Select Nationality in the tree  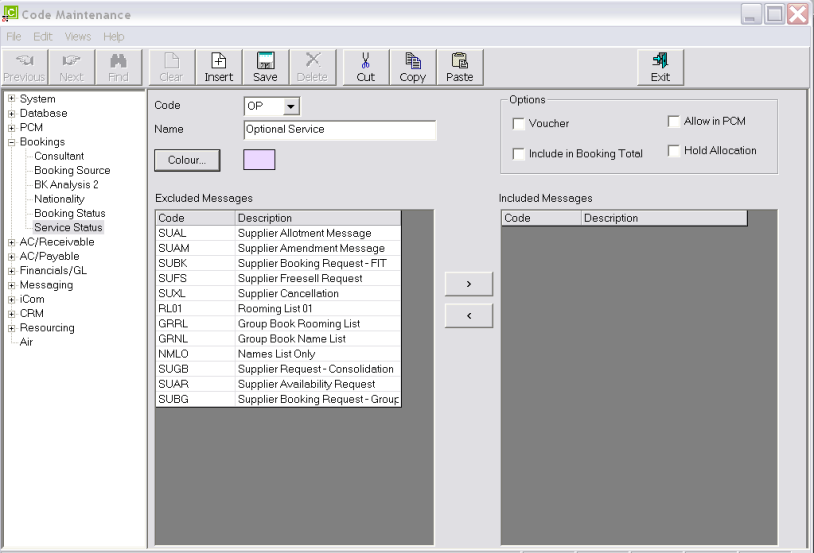coord(59,199)
